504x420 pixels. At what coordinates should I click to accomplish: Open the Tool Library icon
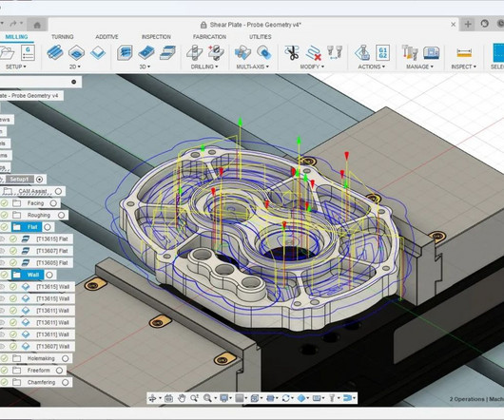coord(410,52)
